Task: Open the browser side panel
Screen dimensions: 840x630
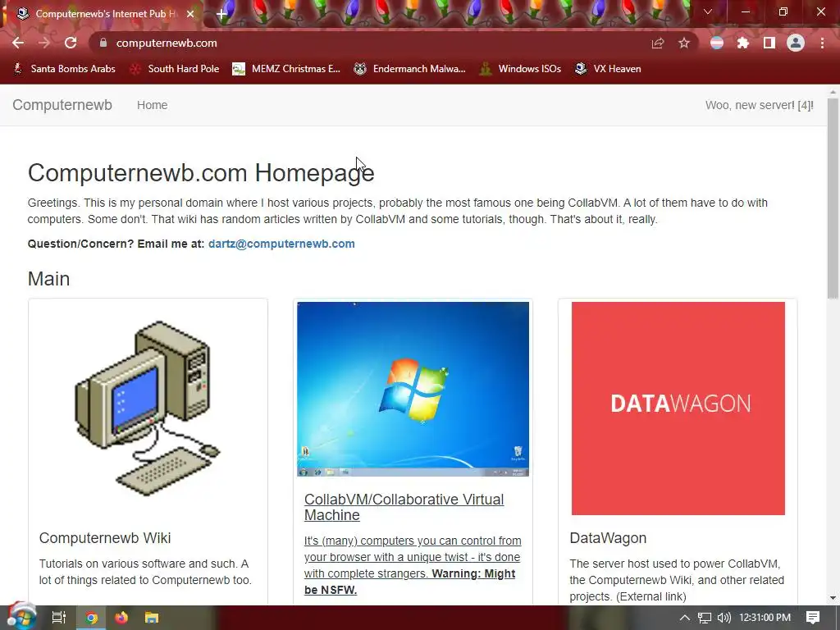Action: 769,43
